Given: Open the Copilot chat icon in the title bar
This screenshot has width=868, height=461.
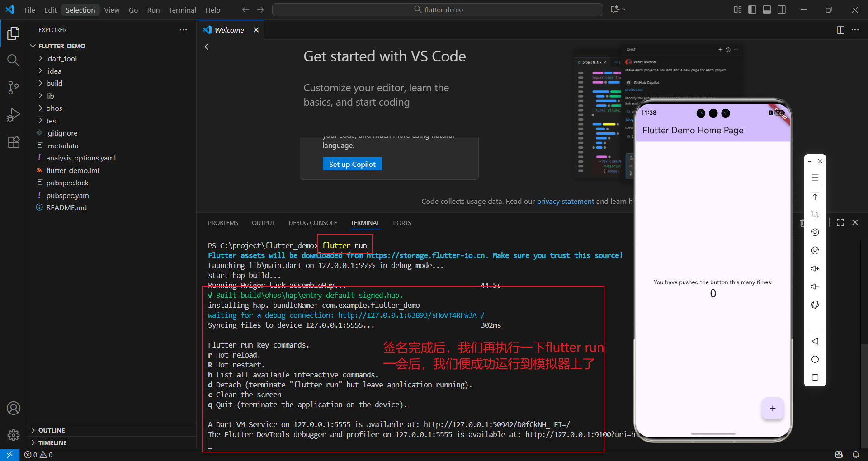Looking at the screenshot, I should click(615, 9).
